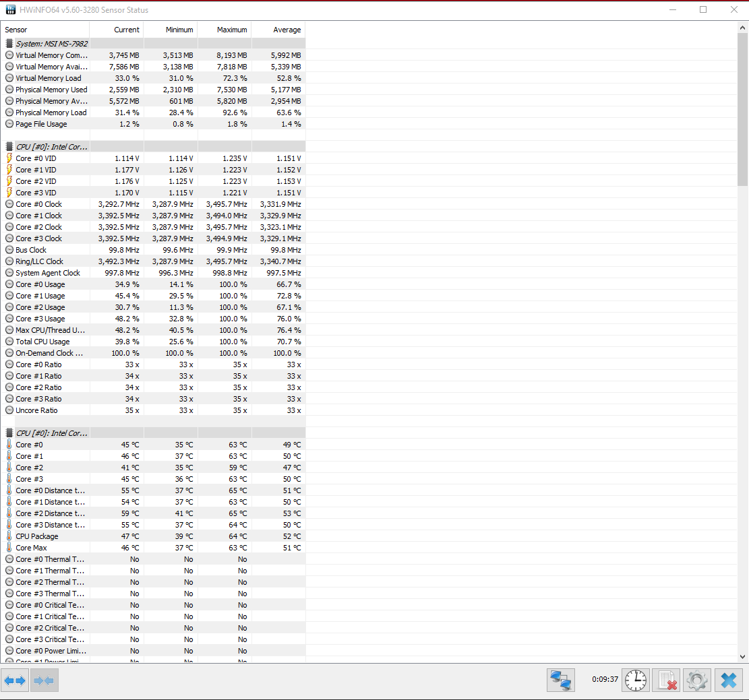Click the 0:09:37 elapsed time display
The height and width of the screenshot is (700, 749).
(605, 679)
